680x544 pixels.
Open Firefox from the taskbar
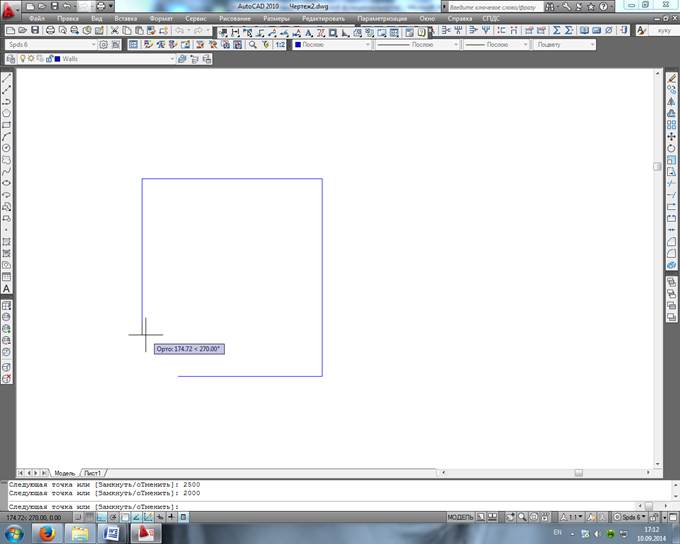pos(47,533)
